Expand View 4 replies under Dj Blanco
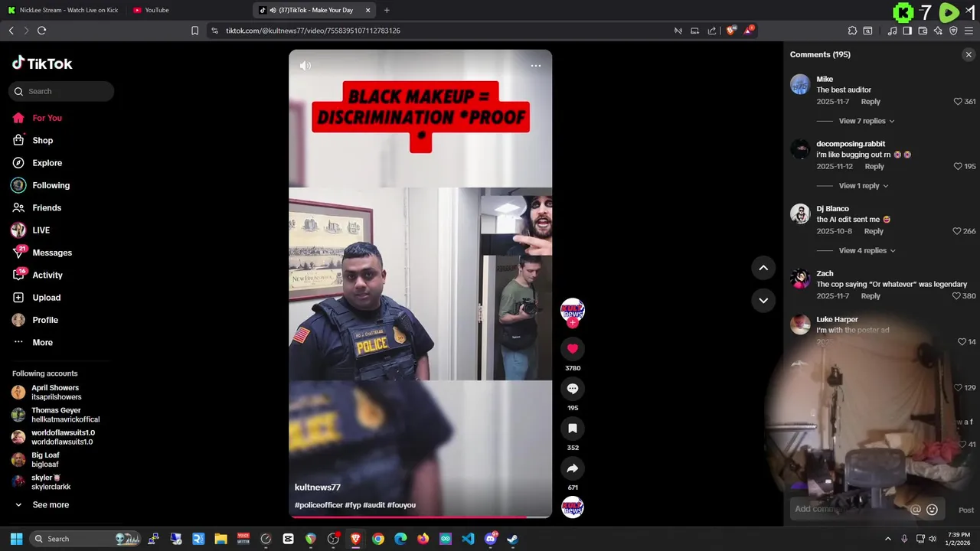 click(x=867, y=250)
